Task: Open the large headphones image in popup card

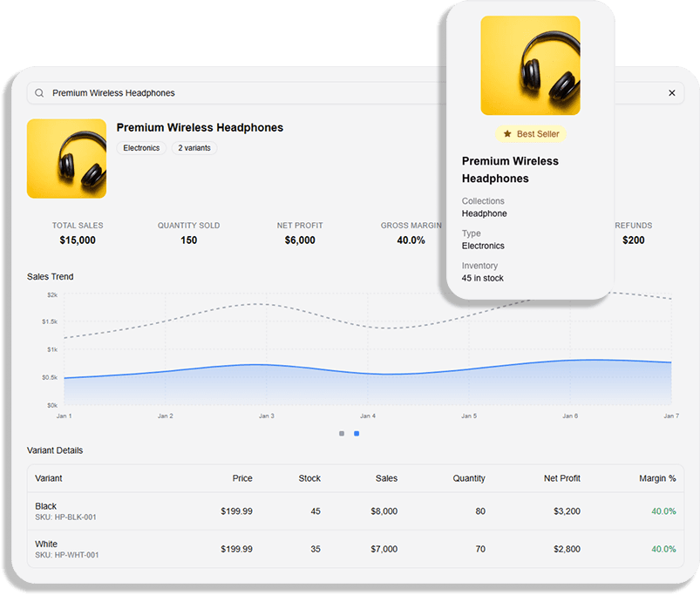Action: pos(530,65)
